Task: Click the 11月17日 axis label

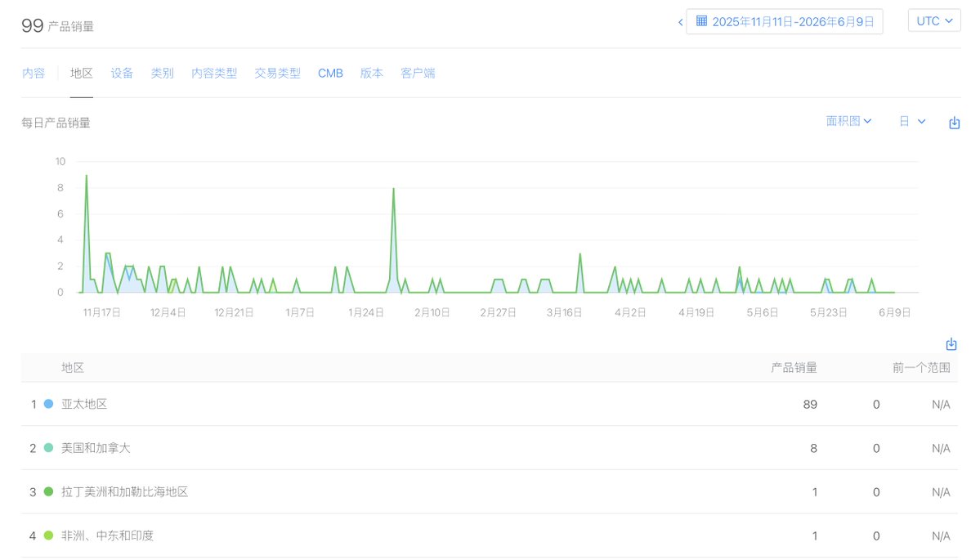Action: 102,312
